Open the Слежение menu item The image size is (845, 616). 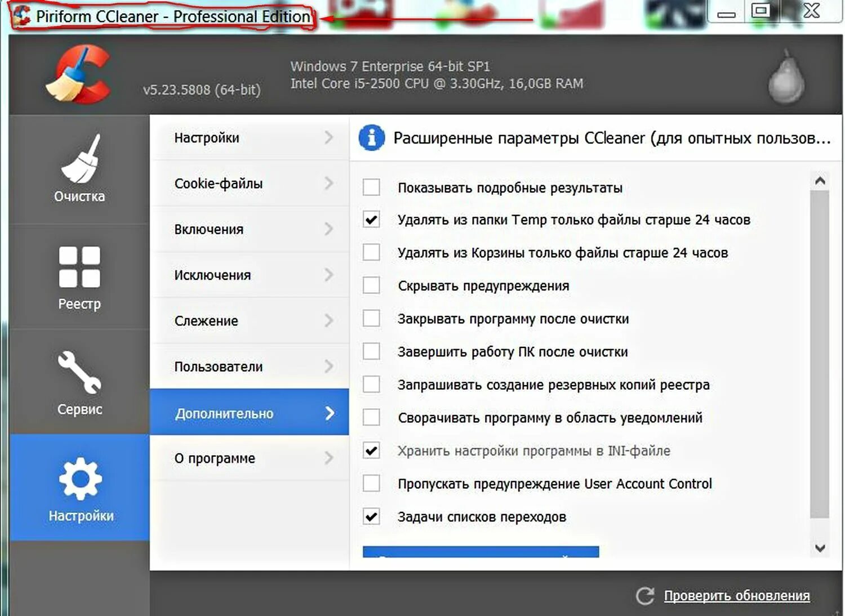[250, 320]
